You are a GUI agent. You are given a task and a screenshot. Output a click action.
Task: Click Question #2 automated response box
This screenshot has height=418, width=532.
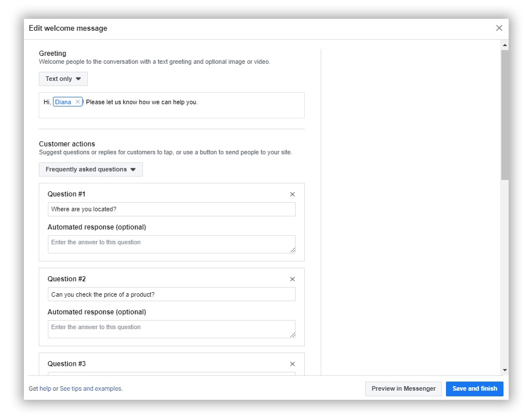click(171, 329)
